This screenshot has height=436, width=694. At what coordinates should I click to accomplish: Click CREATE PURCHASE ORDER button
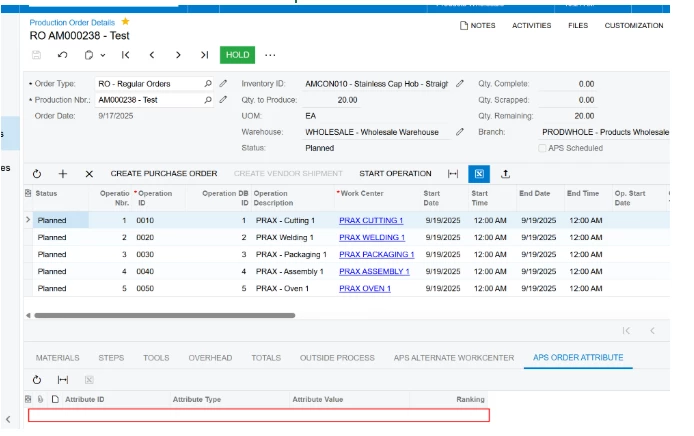click(x=164, y=174)
